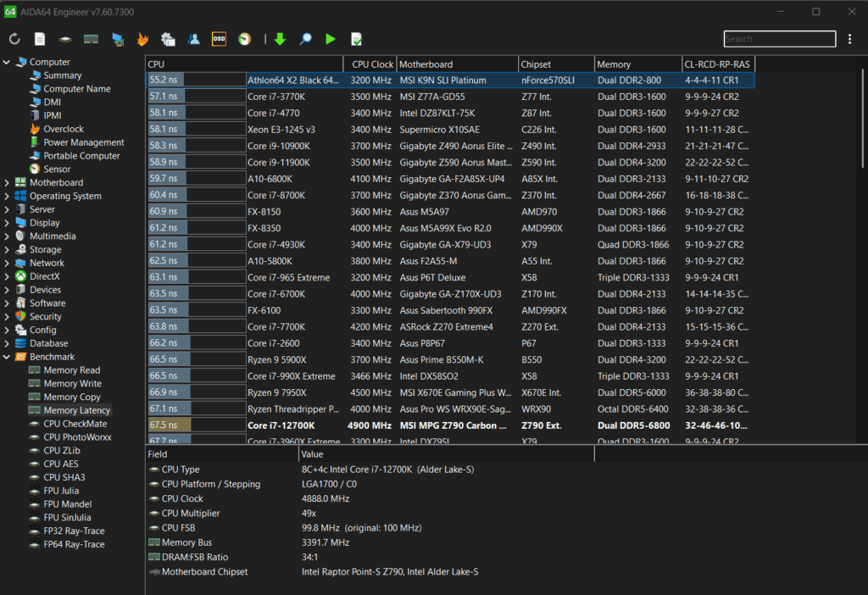Screen dimensions: 868x595
Task: Click the memory module toolbar icon
Action: 91,39
